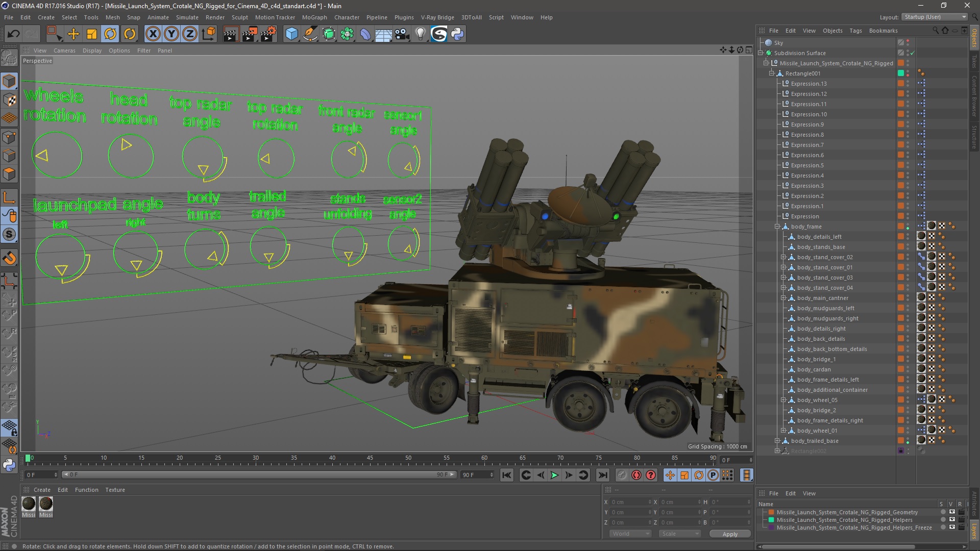Add a Floor environment object icon
The width and height of the screenshot is (980, 551).
click(x=384, y=34)
